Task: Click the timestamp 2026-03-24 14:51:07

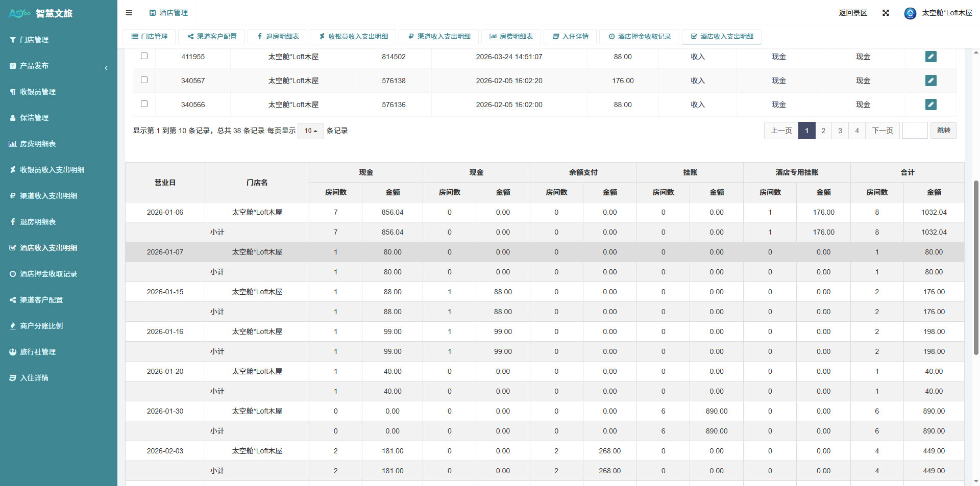Action: [509, 57]
